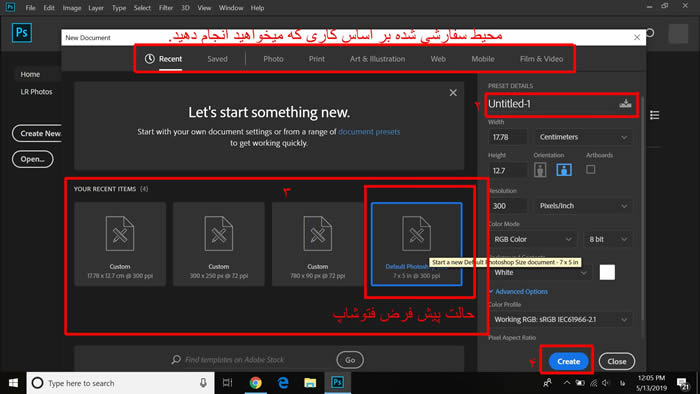The image size is (700, 394).
Task: Click the search magnifier in Adobe Stock field
Action: pyautogui.click(x=176, y=360)
